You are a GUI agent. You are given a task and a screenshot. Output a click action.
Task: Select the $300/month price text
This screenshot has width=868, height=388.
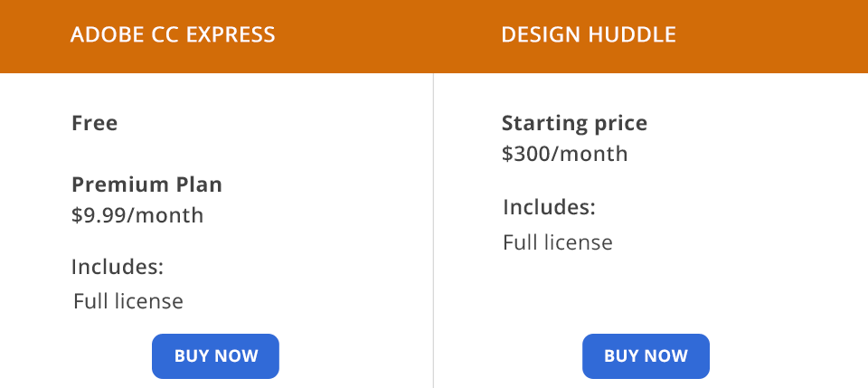point(564,154)
